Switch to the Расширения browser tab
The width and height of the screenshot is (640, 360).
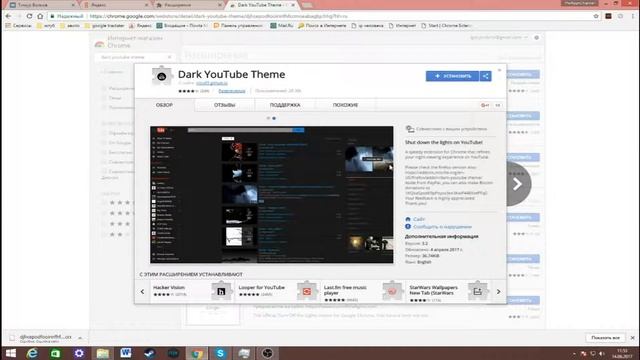pyautogui.click(x=189, y=5)
